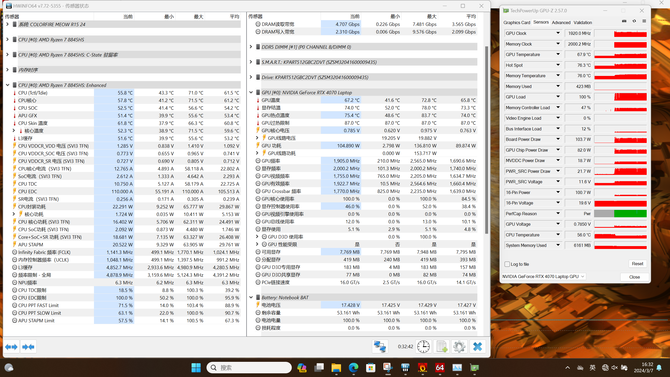The height and width of the screenshot is (377, 670).
Task: Close sensors using blue X icon in HWiNFO
Action: (477, 347)
